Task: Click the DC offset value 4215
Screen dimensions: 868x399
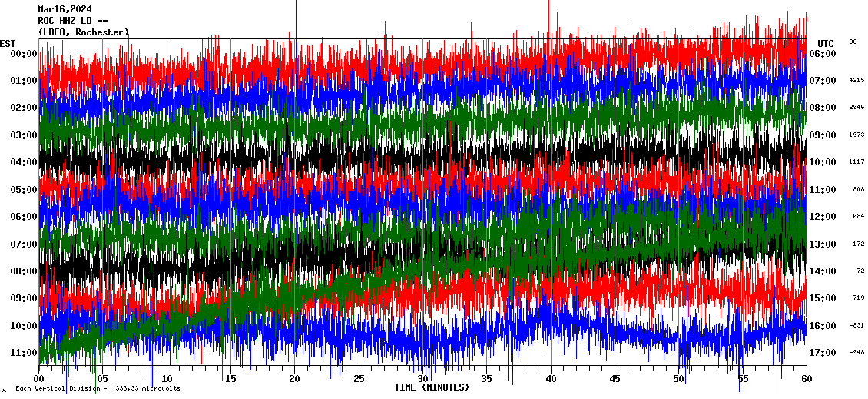Action: 857,80
